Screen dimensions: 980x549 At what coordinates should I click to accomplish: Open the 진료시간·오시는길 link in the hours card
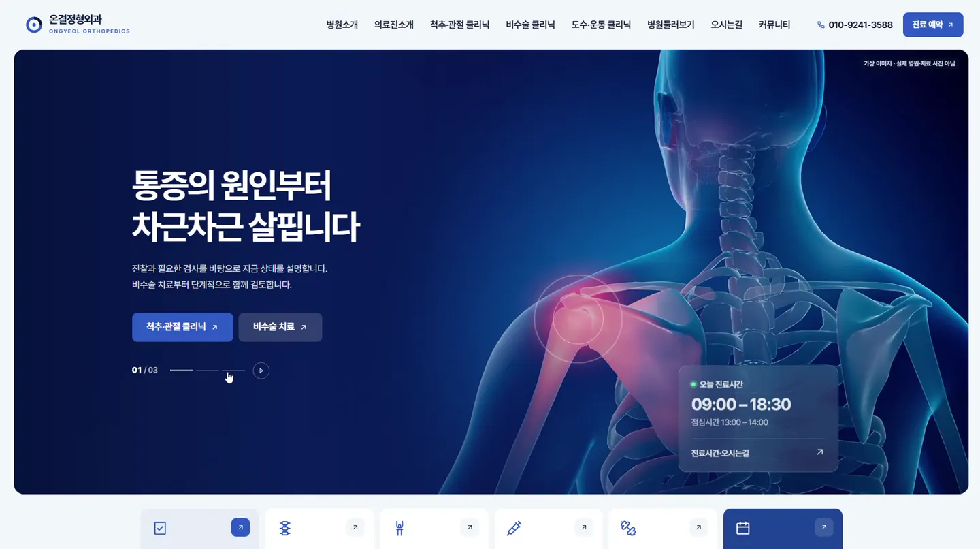(757, 453)
